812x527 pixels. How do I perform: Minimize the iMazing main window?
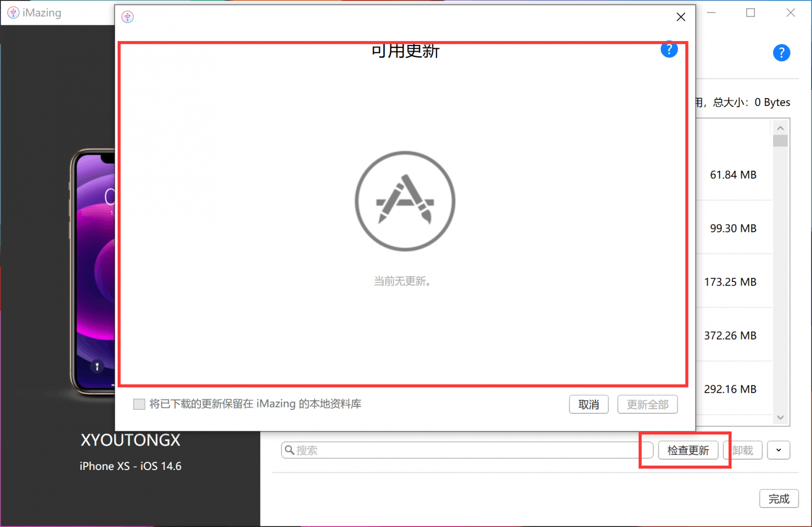pyautogui.click(x=711, y=13)
